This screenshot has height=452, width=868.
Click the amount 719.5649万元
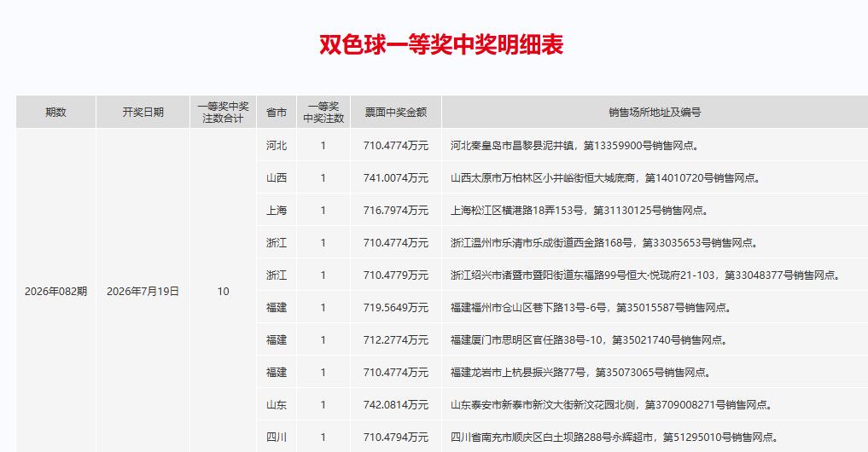[x=396, y=308]
